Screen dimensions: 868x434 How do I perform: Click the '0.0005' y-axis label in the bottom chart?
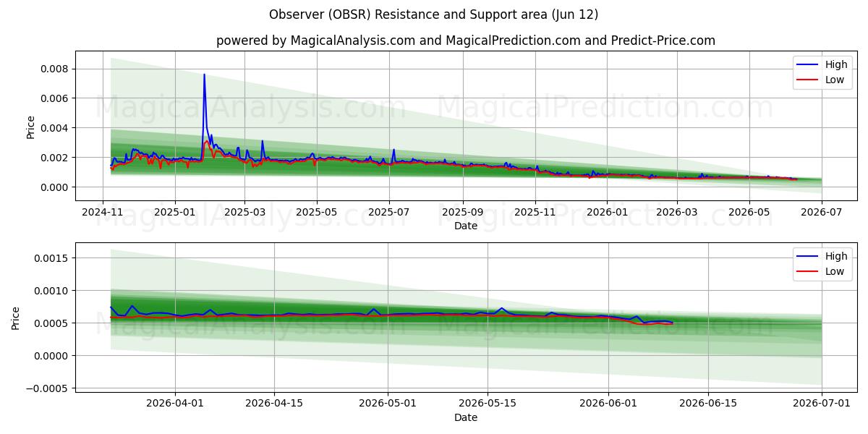click(x=52, y=323)
